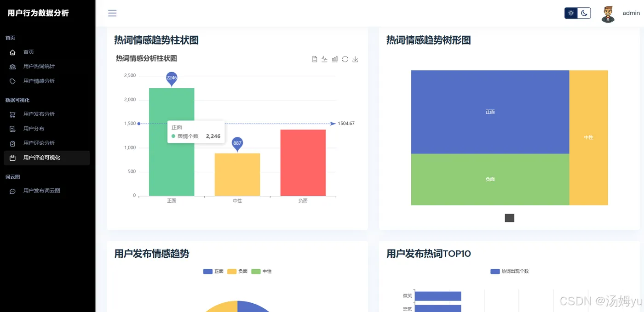Open 首页 home menu item
This screenshot has width=644, height=312.
pos(46,52)
